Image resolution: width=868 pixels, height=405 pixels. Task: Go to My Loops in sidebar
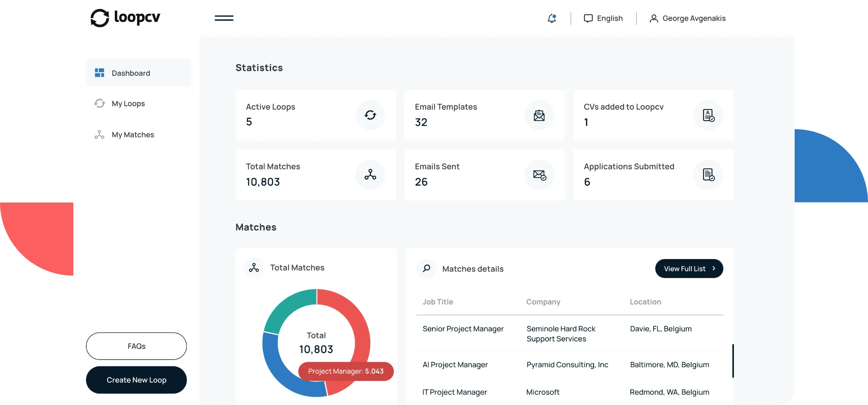pyautogui.click(x=128, y=104)
